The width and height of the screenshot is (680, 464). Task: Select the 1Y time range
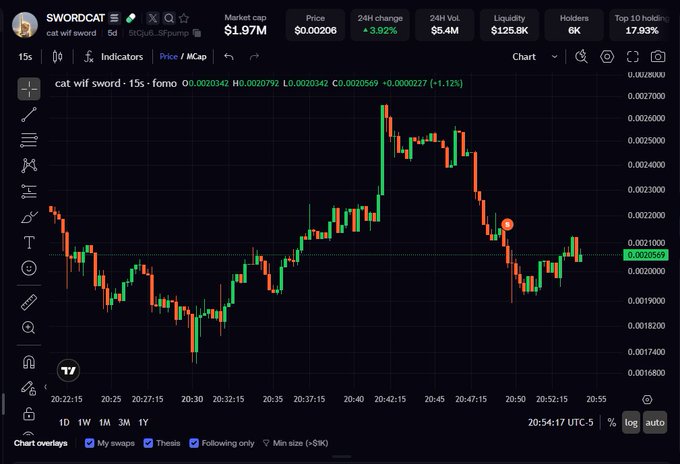coord(144,422)
